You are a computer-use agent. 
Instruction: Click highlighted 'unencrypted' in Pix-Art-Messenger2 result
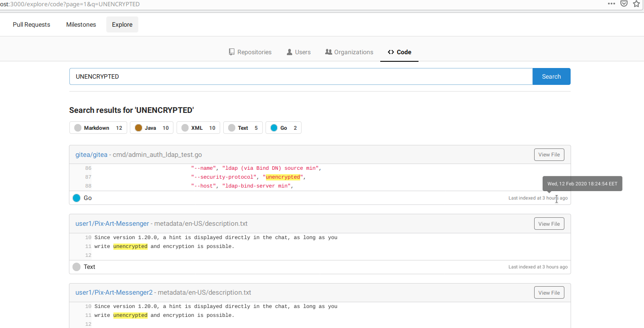tap(130, 315)
